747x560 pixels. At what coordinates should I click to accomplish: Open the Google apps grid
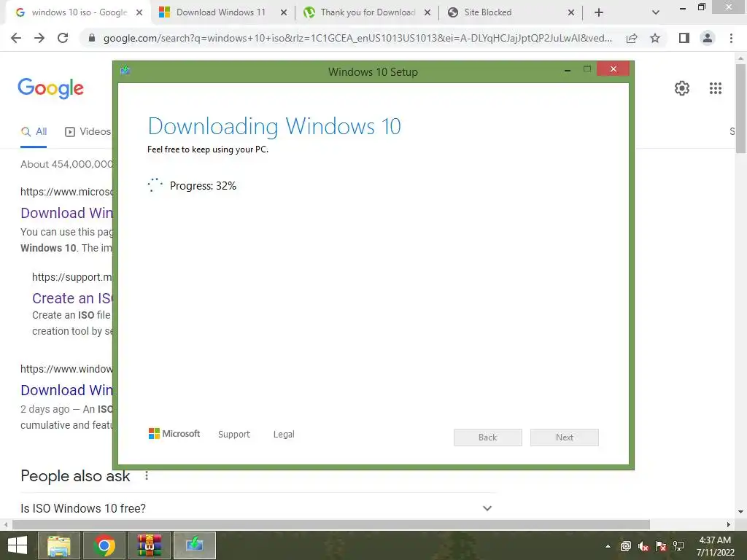pos(716,88)
